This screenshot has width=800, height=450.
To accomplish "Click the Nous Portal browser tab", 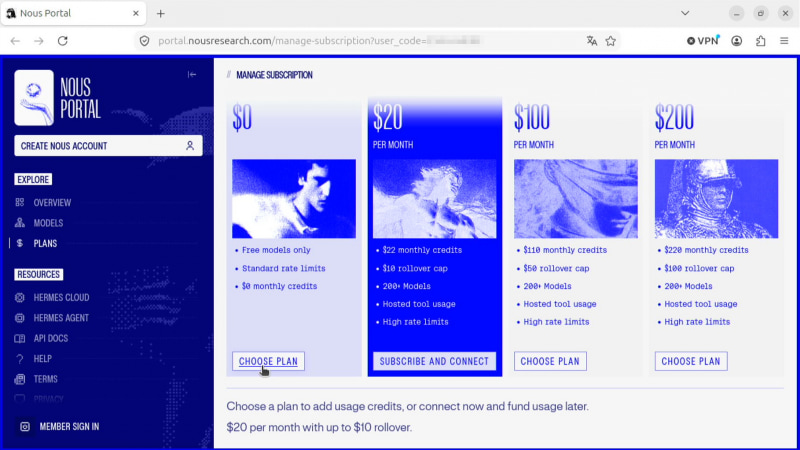I will (x=73, y=13).
